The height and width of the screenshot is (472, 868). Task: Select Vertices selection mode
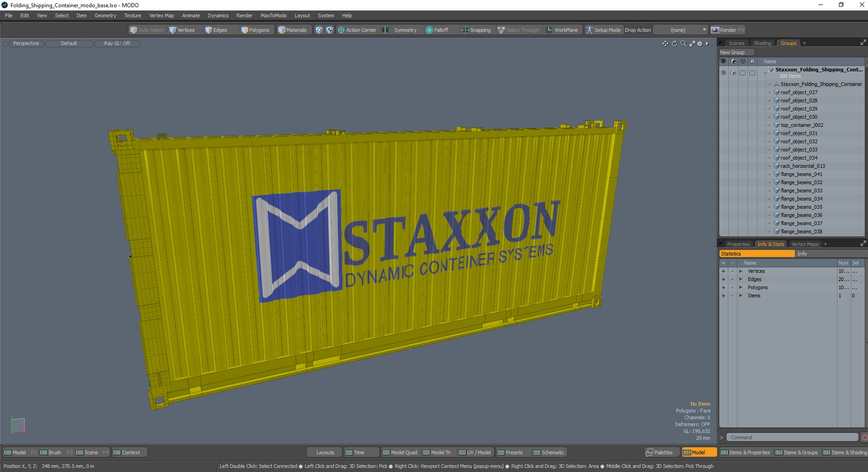(182, 30)
